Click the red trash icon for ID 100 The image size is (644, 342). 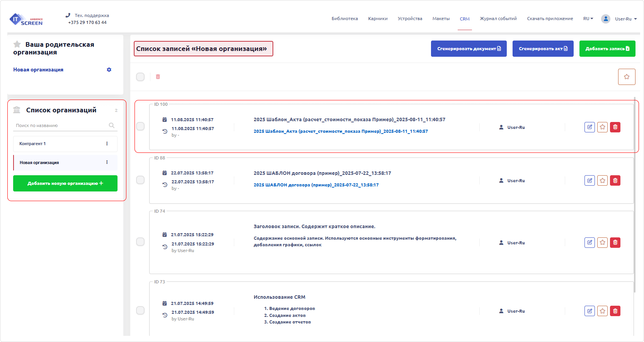(x=615, y=127)
